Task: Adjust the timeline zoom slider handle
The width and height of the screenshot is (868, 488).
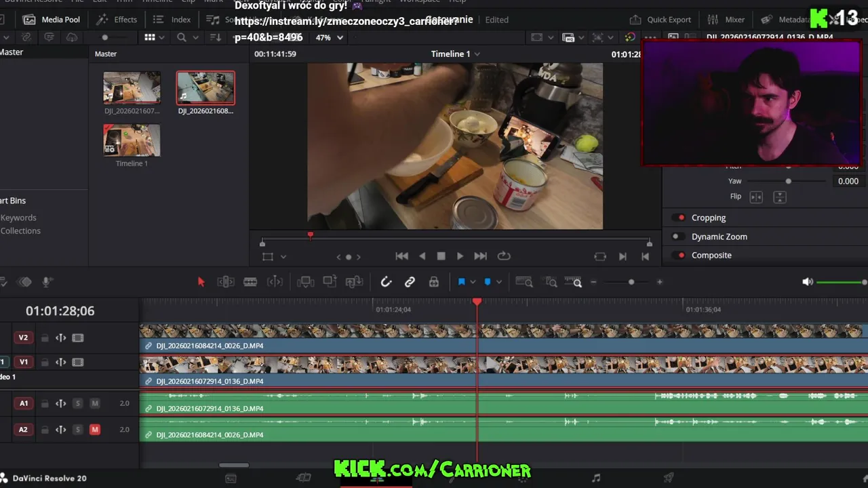Action: click(631, 282)
